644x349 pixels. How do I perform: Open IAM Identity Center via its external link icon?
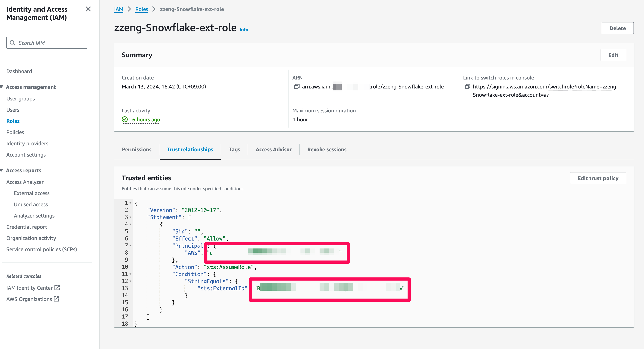pyautogui.click(x=57, y=287)
